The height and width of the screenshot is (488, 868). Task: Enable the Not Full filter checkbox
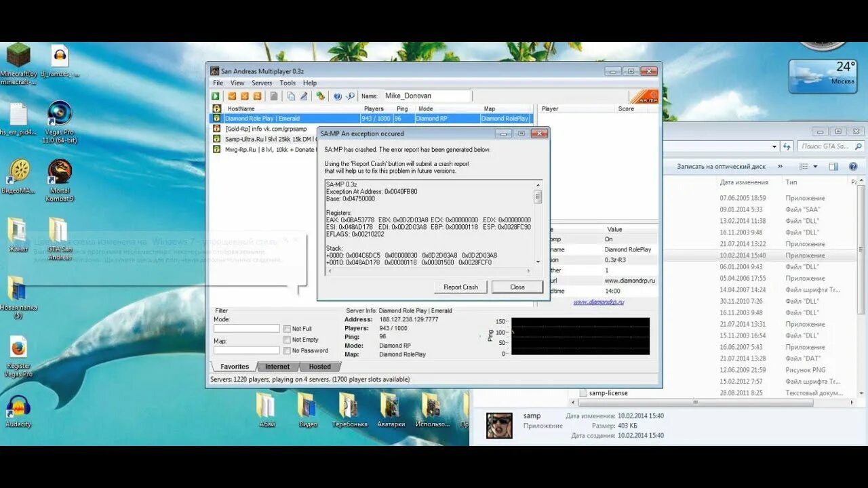pos(287,329)
